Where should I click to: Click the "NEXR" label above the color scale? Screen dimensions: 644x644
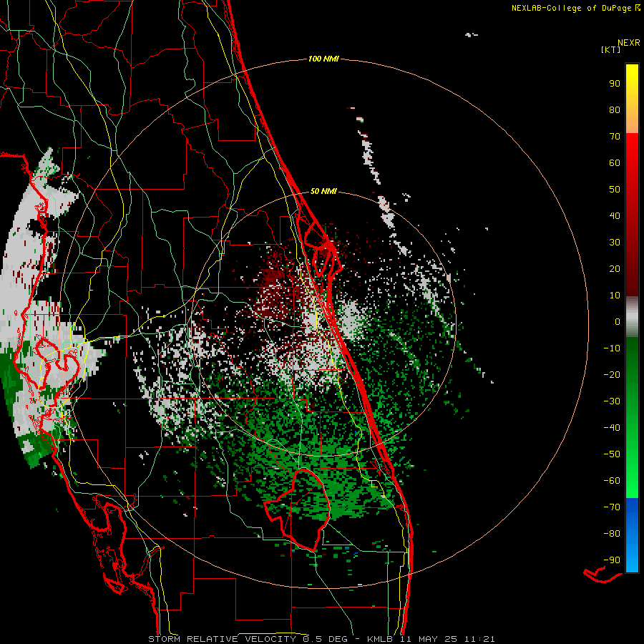tap(629, 43)
